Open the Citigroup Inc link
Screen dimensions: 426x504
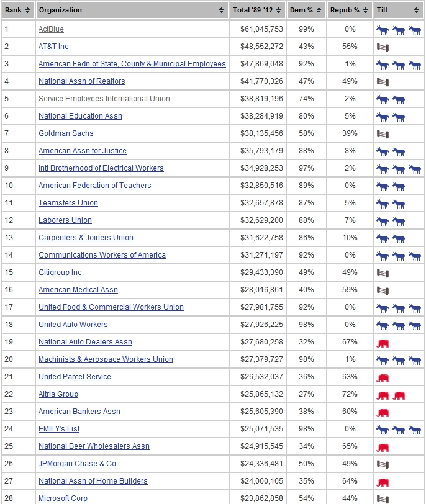pyautogui.click(x=60, y=272)
